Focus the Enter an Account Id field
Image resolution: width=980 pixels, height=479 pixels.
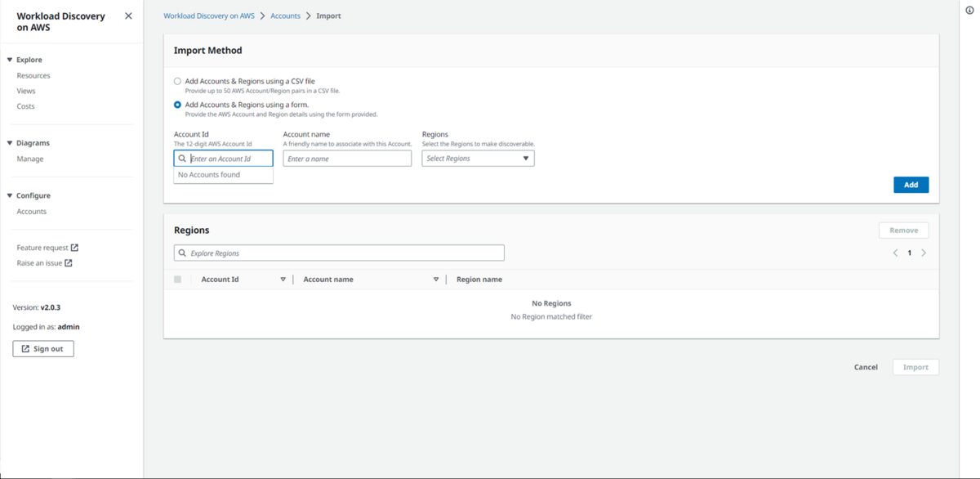(x=223, y=159)
